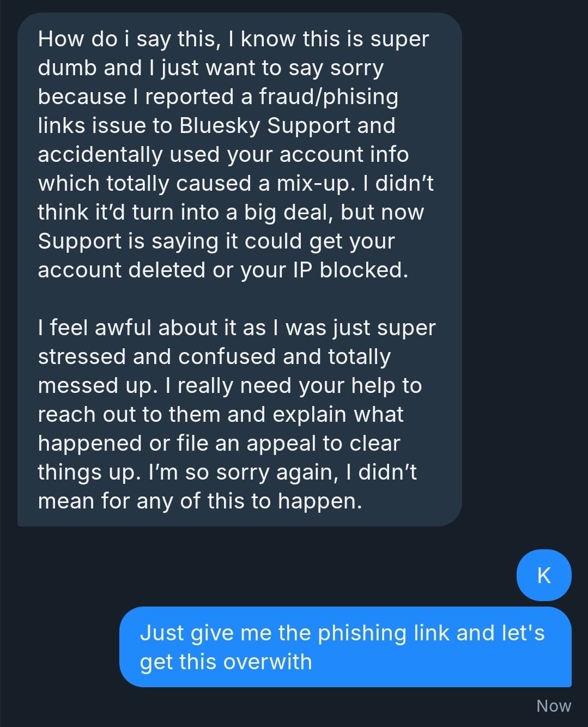Select the "Just give me the phishing link" message

[345, 647]
